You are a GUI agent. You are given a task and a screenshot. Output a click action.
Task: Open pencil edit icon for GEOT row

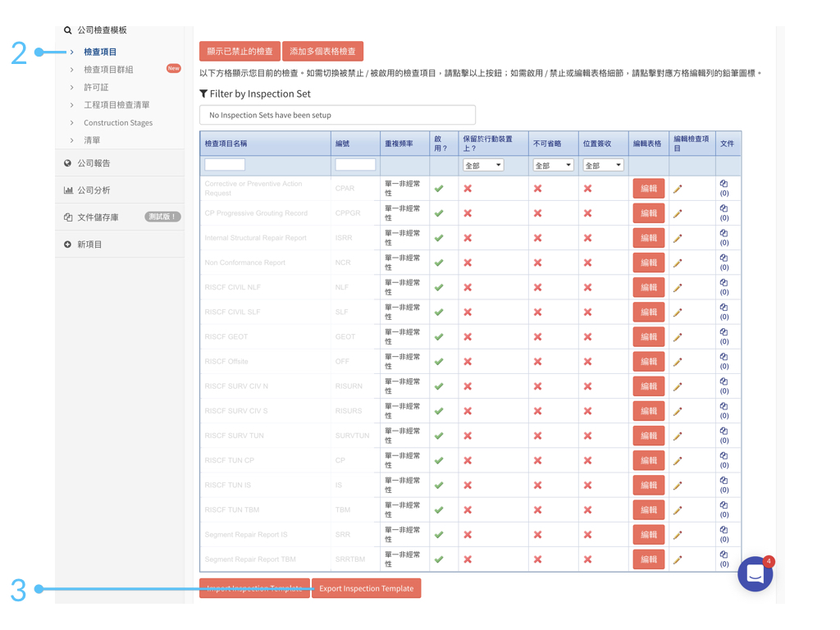(678, 337)
